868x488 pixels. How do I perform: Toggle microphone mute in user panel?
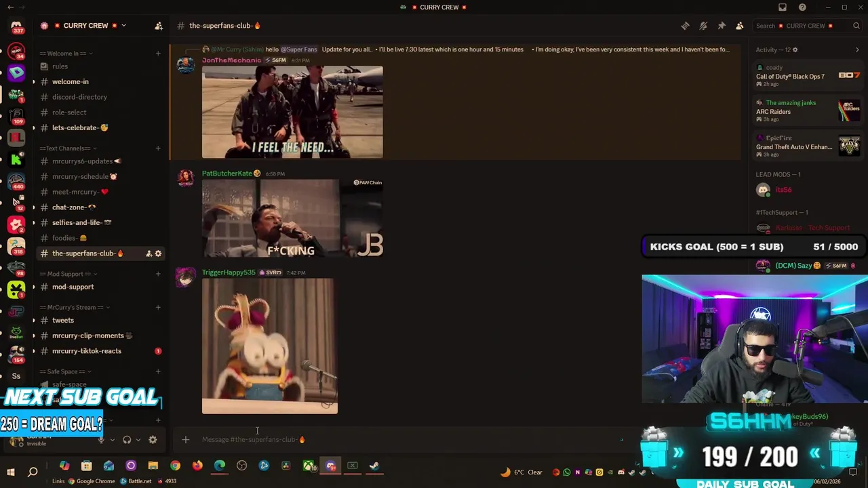101,440
